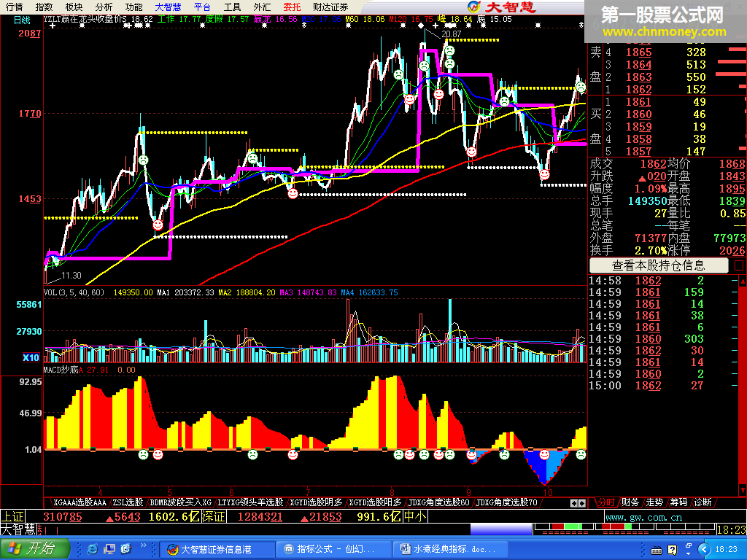Switch to the 财务 panel tab
This screenshot has width=747, height=560.
(630, 502)
